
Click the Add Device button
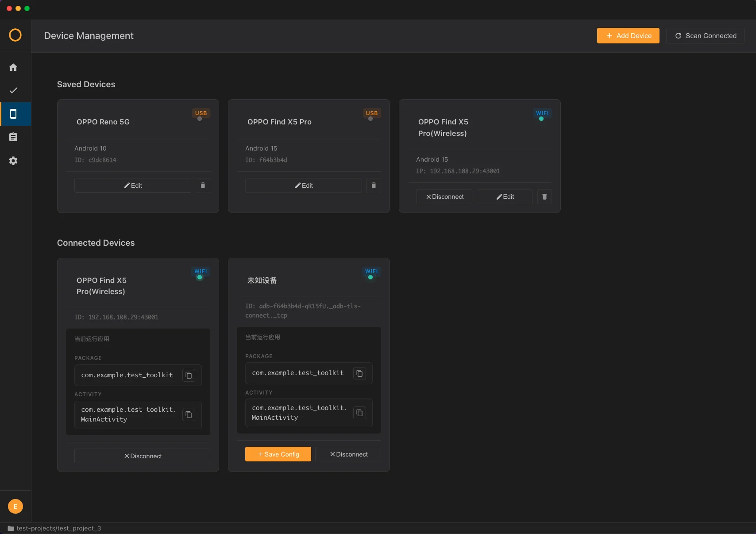(x=628, y=36)
